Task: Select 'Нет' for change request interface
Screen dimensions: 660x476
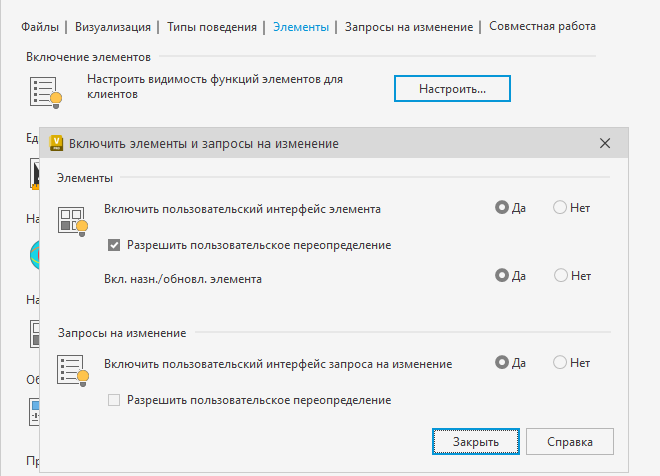Action: point(560,364)
